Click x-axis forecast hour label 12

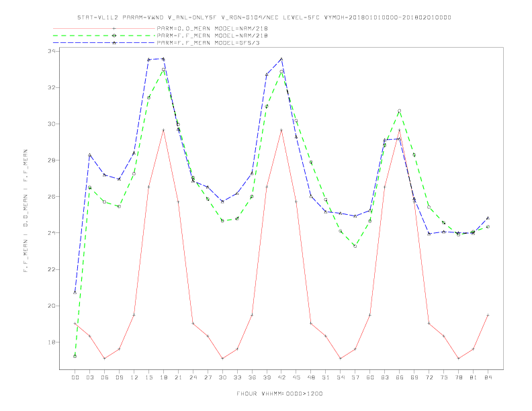[134, 377]
